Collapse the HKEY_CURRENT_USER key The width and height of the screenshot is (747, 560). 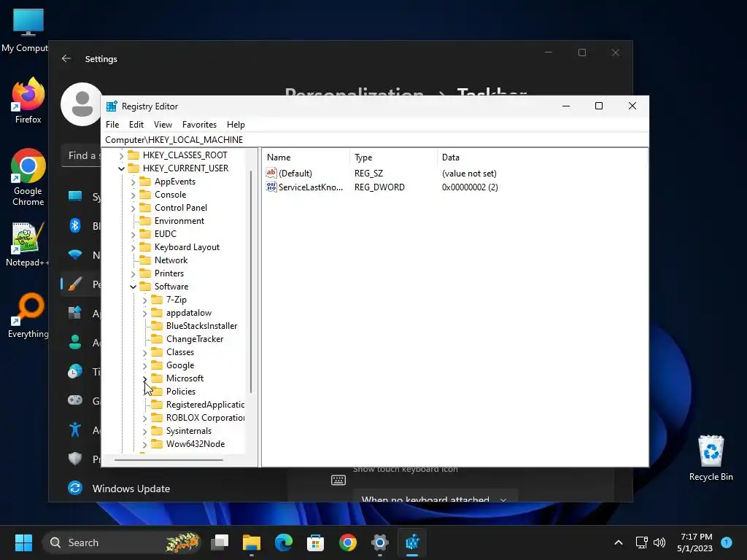click(x=122, y=168)
